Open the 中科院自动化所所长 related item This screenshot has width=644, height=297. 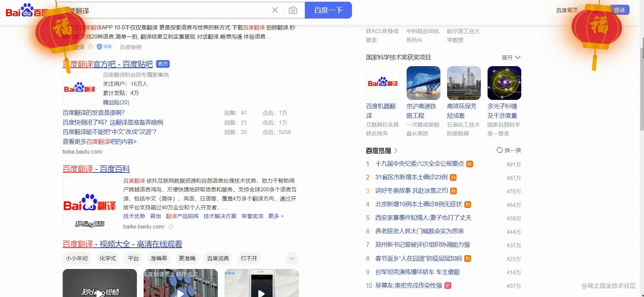tap(423, 35)
